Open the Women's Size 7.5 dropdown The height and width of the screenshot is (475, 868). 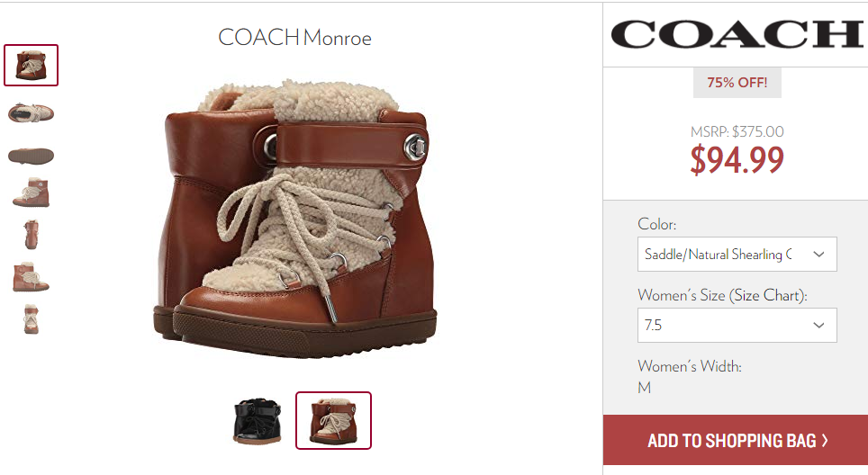(737, 325)
